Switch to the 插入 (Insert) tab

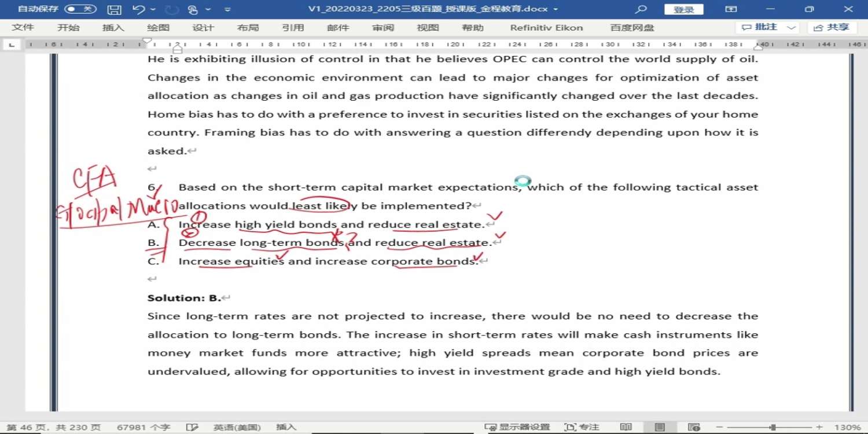click(113, 28)
